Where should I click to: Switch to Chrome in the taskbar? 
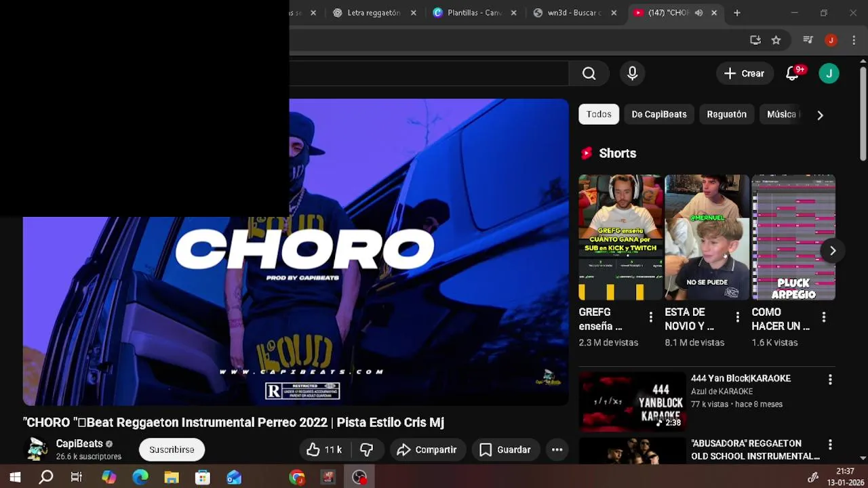[297, 477]
